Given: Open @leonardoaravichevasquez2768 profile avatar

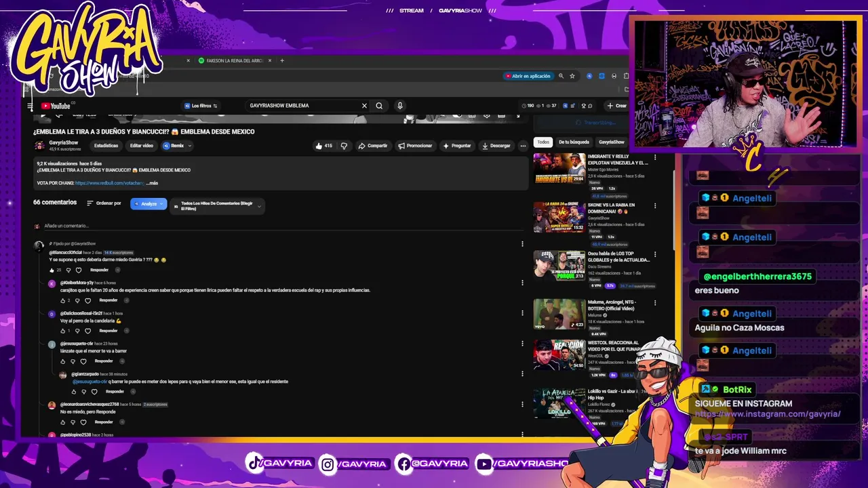Looking at the screenshot, I should tap(52, 405).
